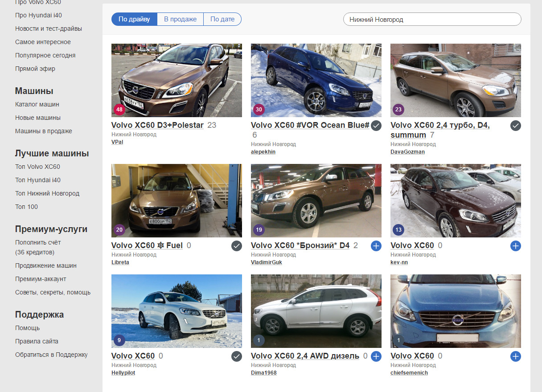Click the 30 drive badge on Ocean Blue photo
This screenshot has width=542, height=392.
[x=259, y=110]
